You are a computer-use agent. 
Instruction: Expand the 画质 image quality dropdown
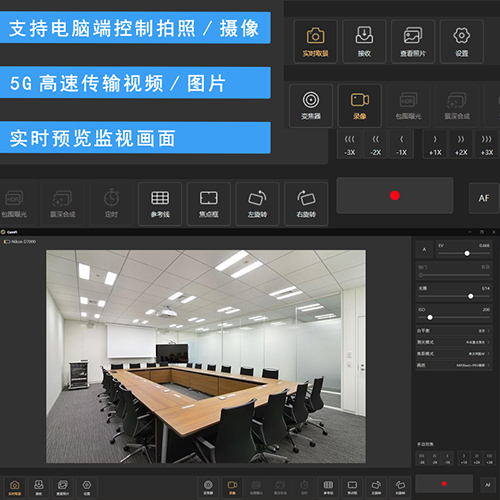click(454, 365)
